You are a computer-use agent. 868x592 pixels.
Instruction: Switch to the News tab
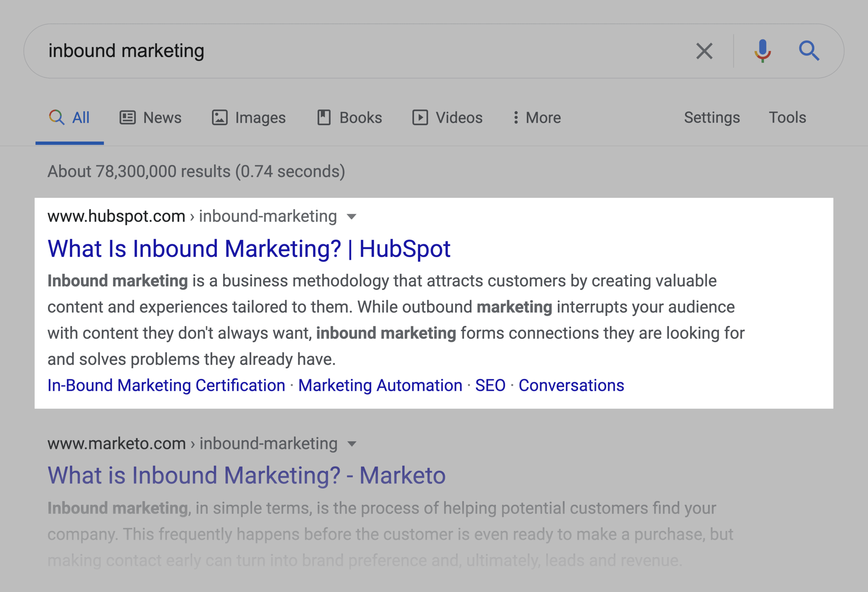coord(150,118)
